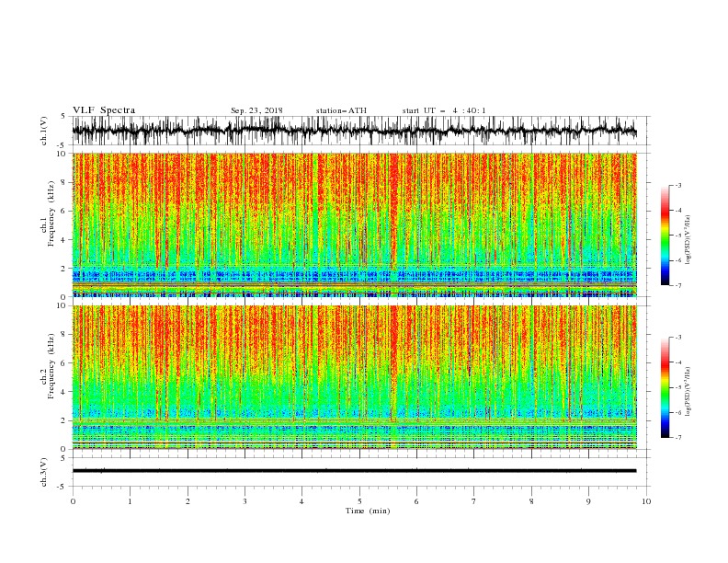This screenshot has height=563, width=728.
Task: Select the ch.2 "Frequency (kHz)" axis label
Action: click(51, 366)
